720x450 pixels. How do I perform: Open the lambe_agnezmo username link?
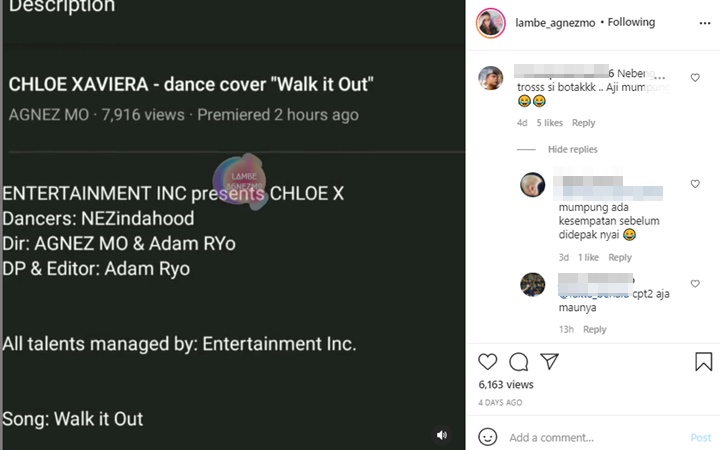(555, 22)
